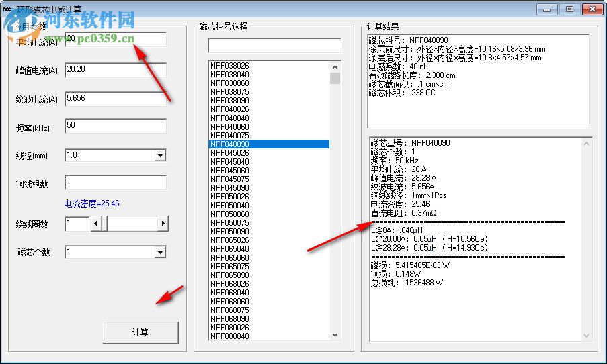607x364 pixels.
Task: Select NPF068026 in the list
Action: pos(269,284)
